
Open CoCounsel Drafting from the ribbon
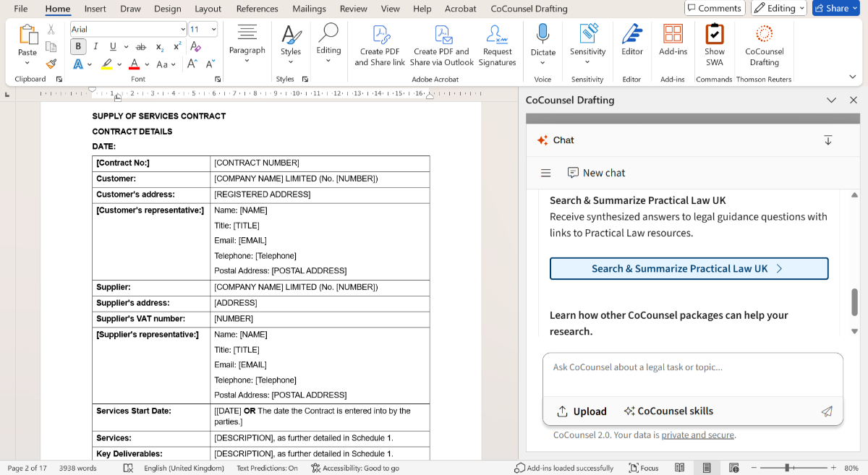tap(764, 45)
